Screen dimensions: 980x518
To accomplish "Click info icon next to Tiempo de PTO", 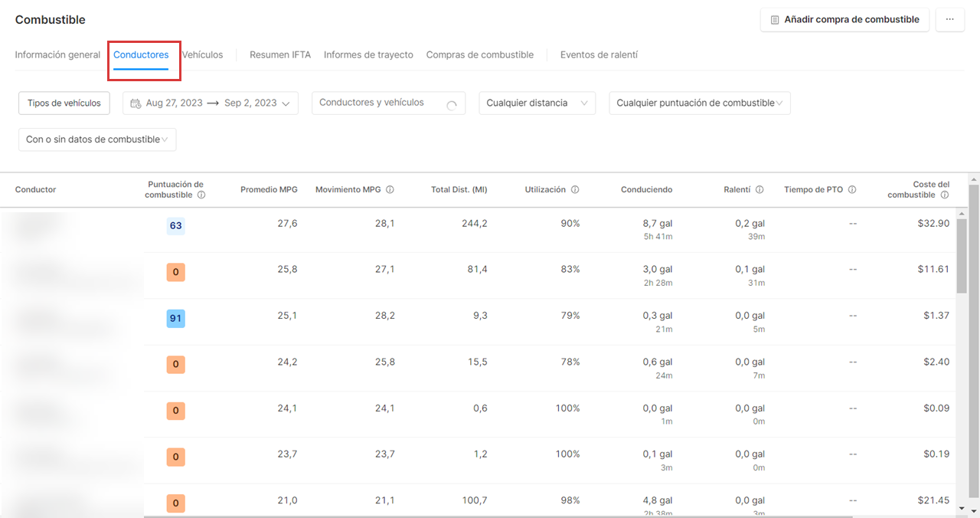I will click(x=852, y=189).
